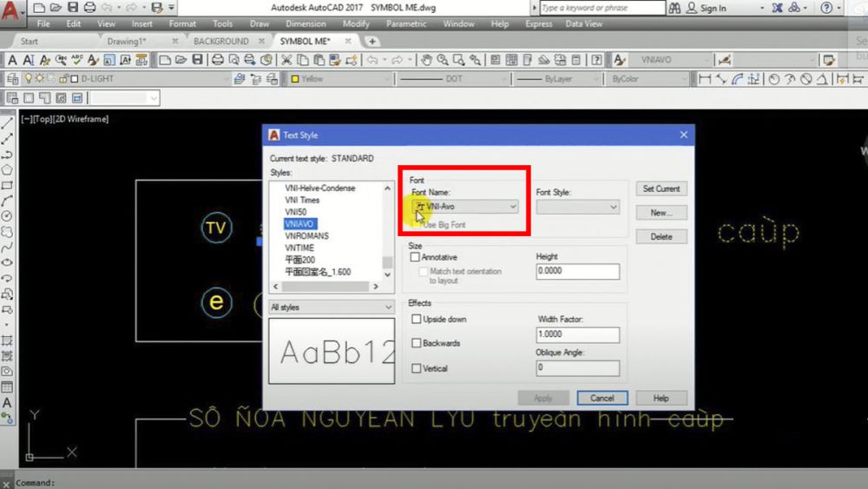The image size is (868, 489).
Task: Switch to the Drawing1* tab
Action: click(127, 42)
